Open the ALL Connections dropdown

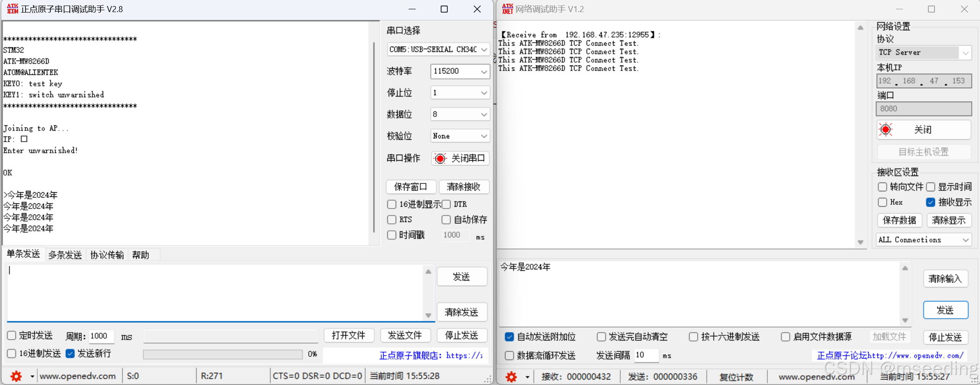tap(924, 240)
